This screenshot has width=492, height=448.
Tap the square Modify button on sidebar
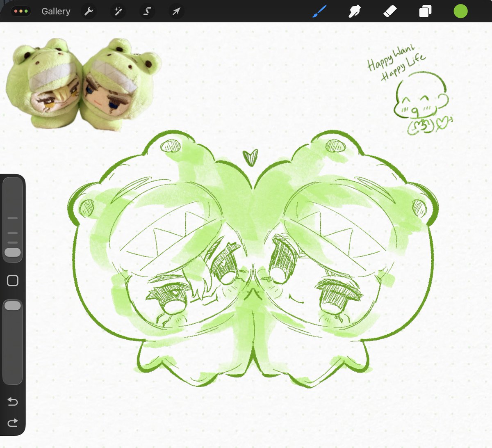(x=13, y=281)
